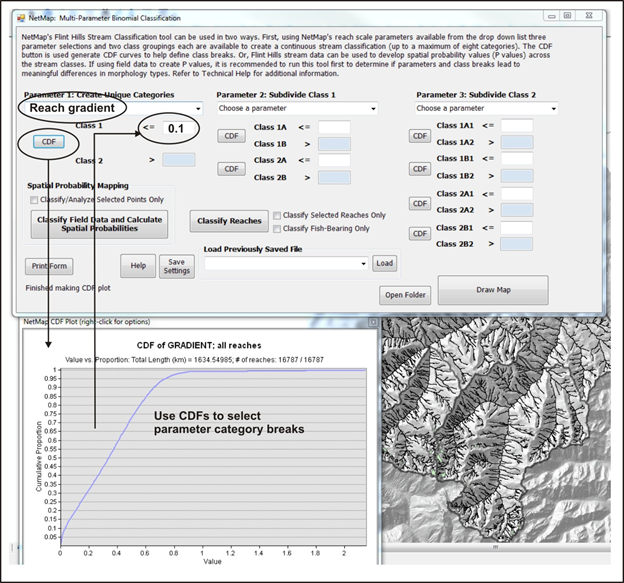
Task: Open Help for the classification tool
Action: [x=138, y=265]
